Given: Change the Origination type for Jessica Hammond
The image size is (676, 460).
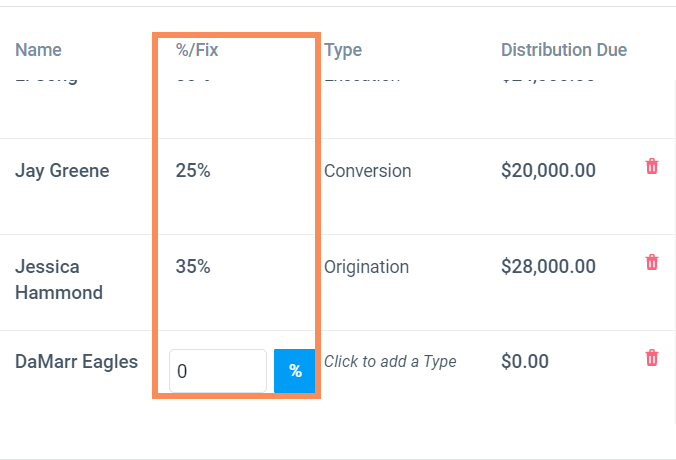Looking at the screenshot, I should click(366, 267).
